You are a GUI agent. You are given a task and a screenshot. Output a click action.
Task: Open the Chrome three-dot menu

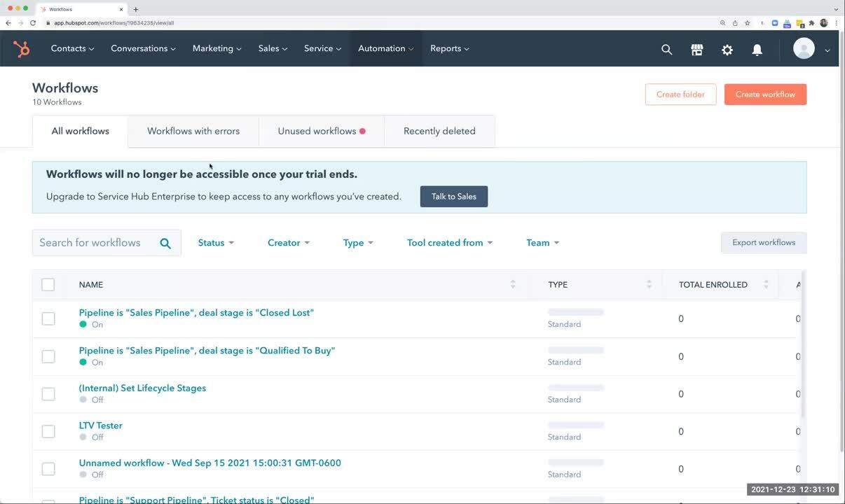pos(836,23)
